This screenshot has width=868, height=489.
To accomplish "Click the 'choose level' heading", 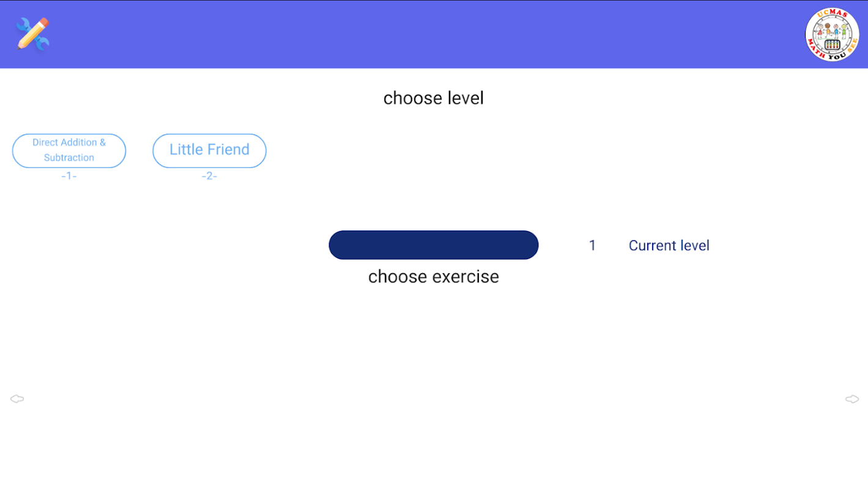I will tap(433, 98).
